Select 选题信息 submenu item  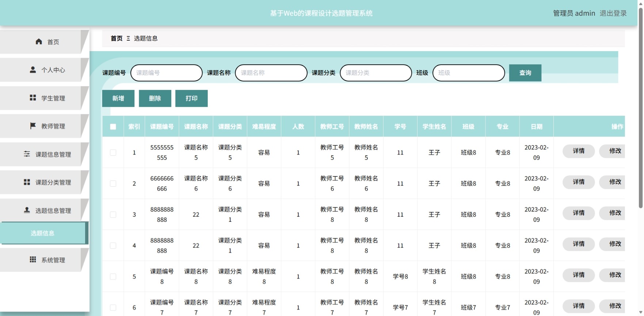point(44,233)
